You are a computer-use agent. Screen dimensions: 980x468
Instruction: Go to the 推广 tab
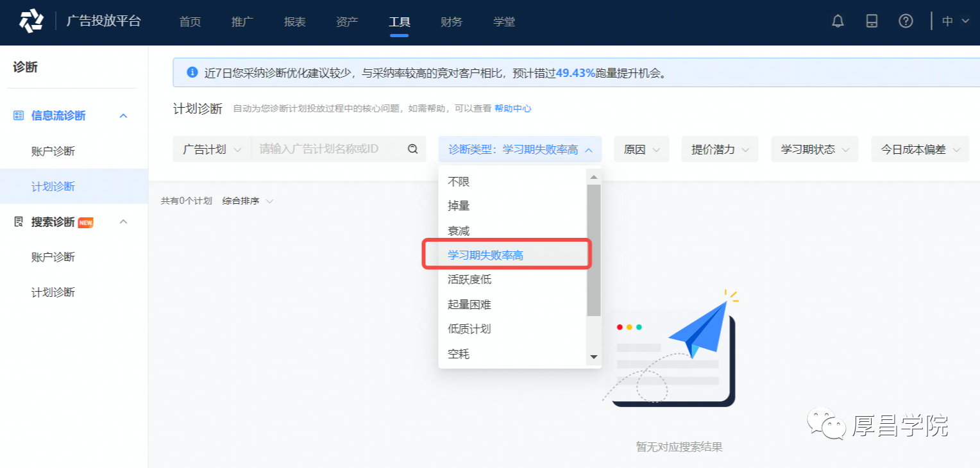(242, 22)
